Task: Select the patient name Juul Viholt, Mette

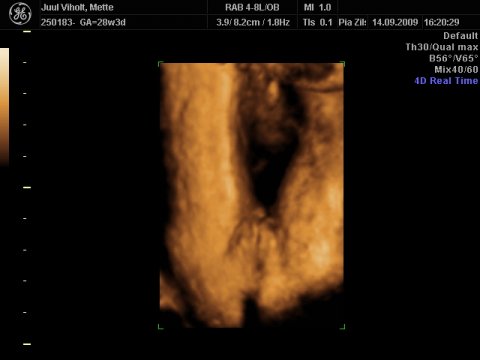Action: [x=77, y=7]
